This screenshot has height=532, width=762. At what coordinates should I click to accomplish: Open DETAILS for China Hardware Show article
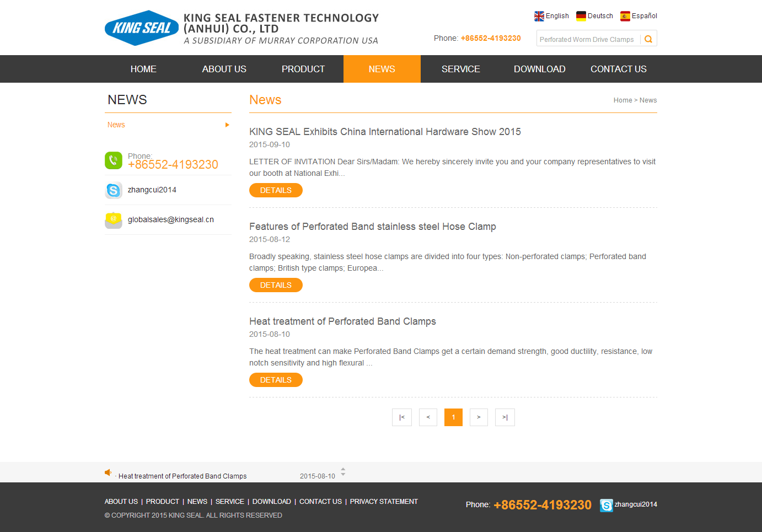pos(276,190)
